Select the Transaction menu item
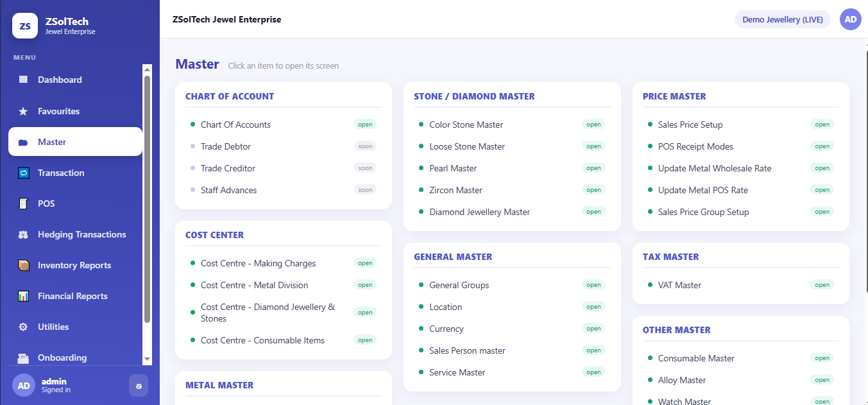The image size is (868, 405). coord(76,173)
